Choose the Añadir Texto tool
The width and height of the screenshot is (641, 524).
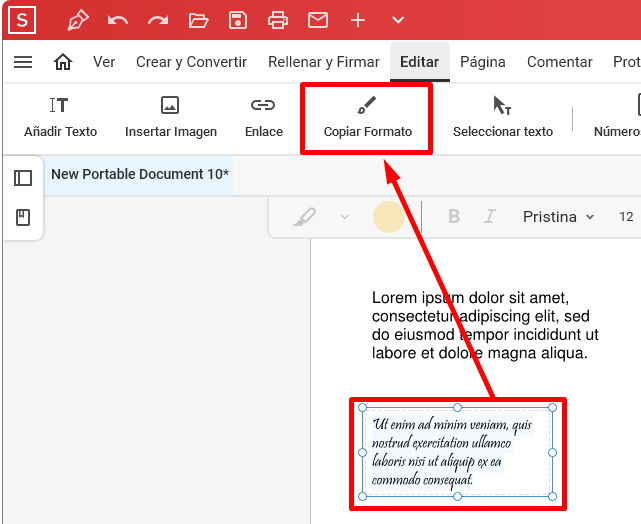click(x=61, y=118)
